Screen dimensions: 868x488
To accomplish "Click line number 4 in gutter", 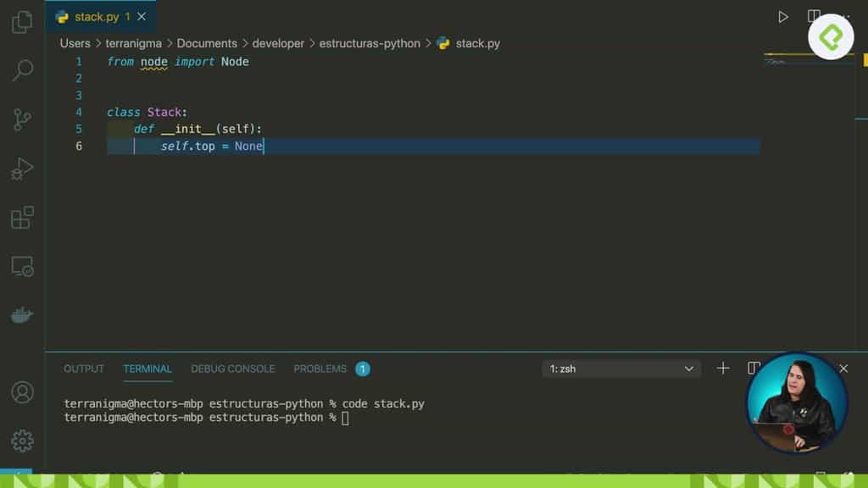I will coord(79,113).
